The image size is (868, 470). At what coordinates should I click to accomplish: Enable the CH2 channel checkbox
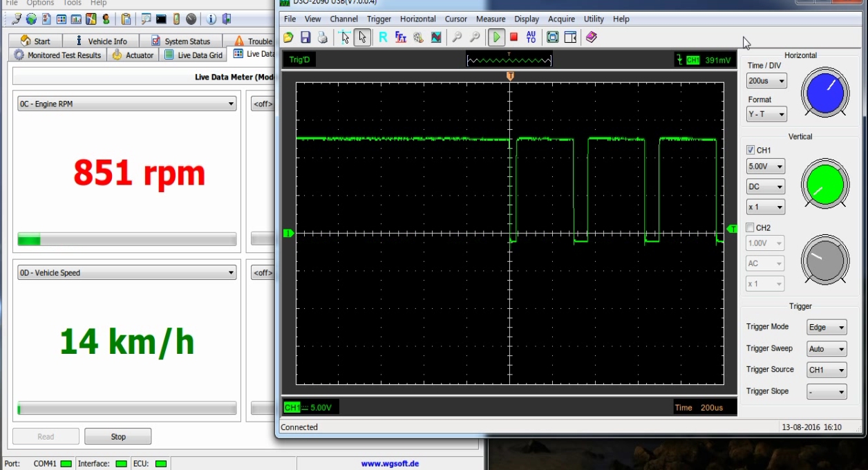pos(751,227)
